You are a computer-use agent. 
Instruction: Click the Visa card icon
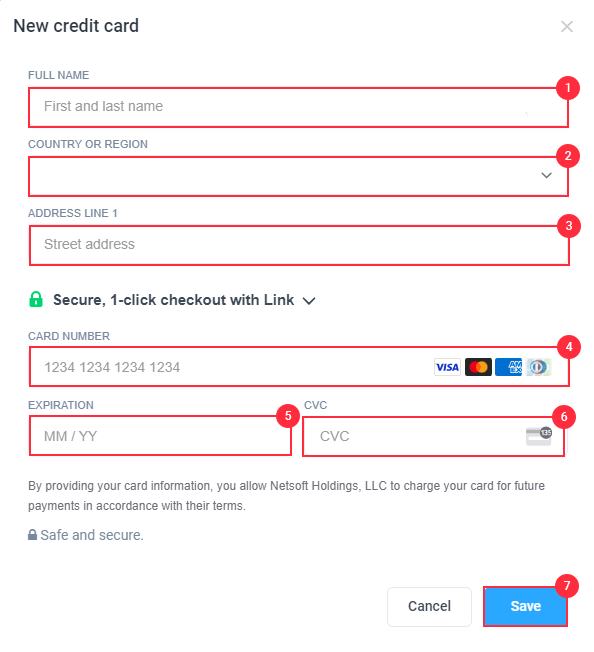pyautogui.click(x=447, y=367)
